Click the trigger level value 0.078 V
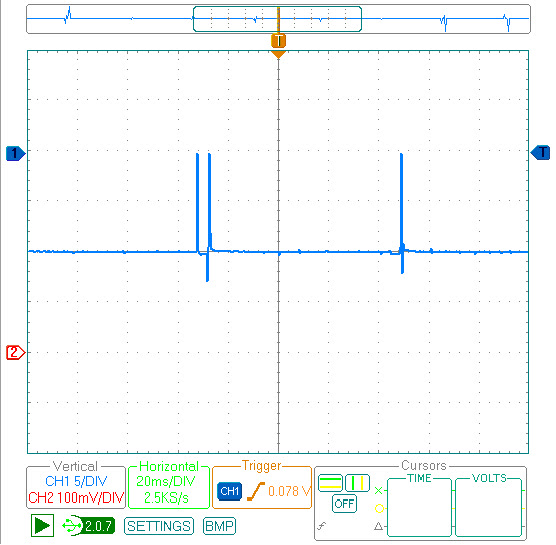The image size is (556, 545). [x=289, y=491]
